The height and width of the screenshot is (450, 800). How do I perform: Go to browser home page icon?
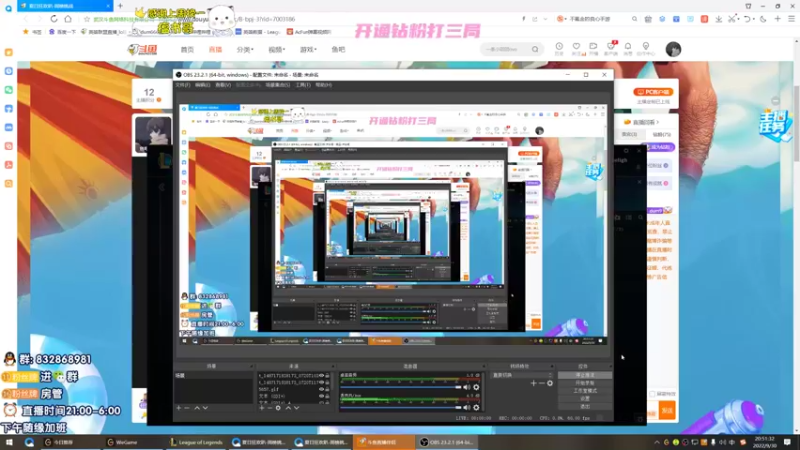coord(68,19)
